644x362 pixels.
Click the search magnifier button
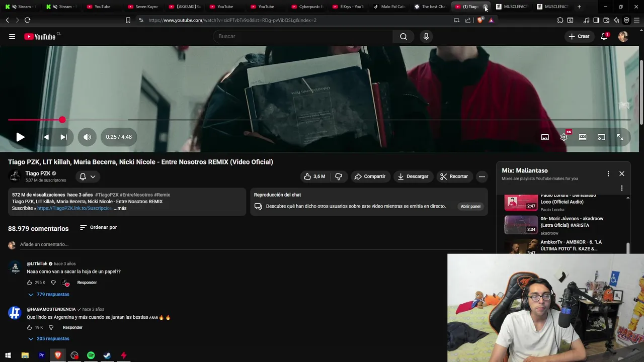pyautogui.click(x=404, y=36)
